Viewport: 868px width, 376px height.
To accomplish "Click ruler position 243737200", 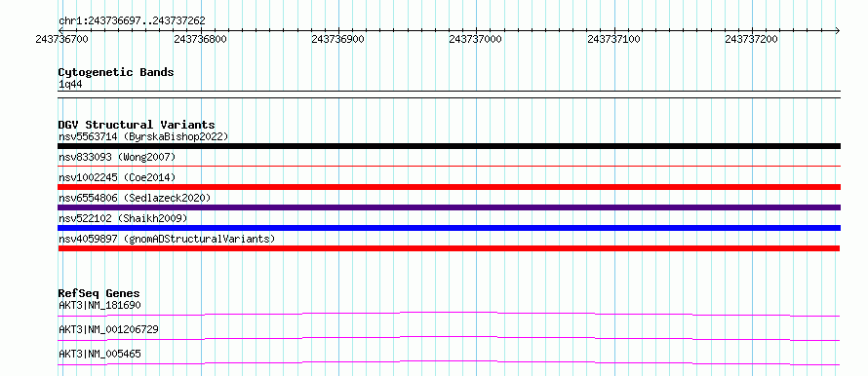I will 752,39.
